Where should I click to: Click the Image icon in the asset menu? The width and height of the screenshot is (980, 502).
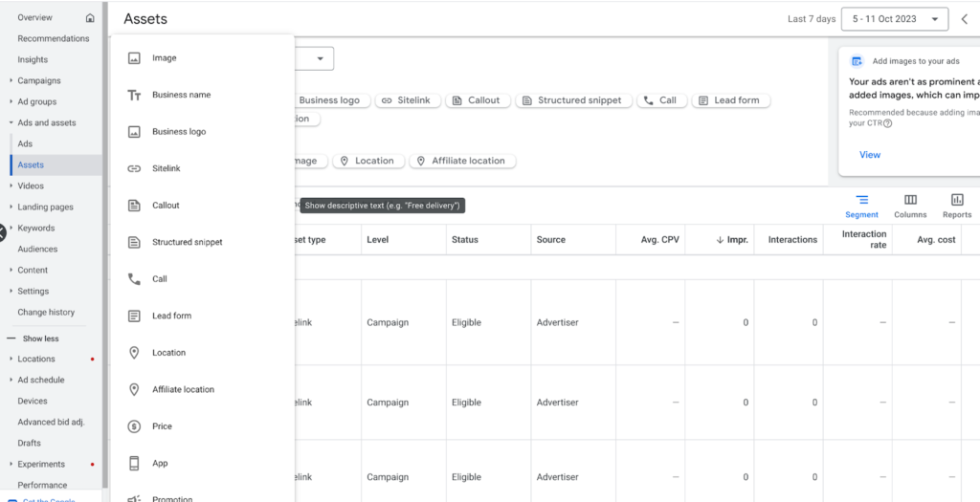tap(134, 58)
